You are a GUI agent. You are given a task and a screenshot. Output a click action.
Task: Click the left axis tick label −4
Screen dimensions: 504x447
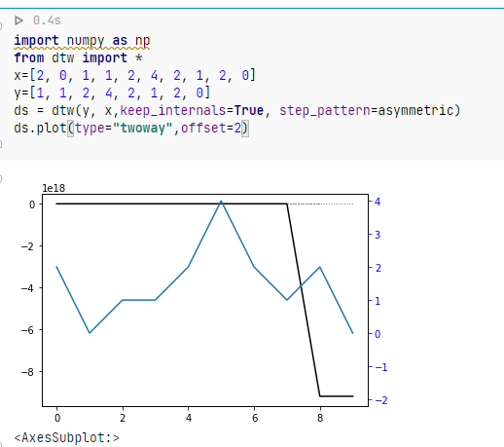tap(27, 288)
